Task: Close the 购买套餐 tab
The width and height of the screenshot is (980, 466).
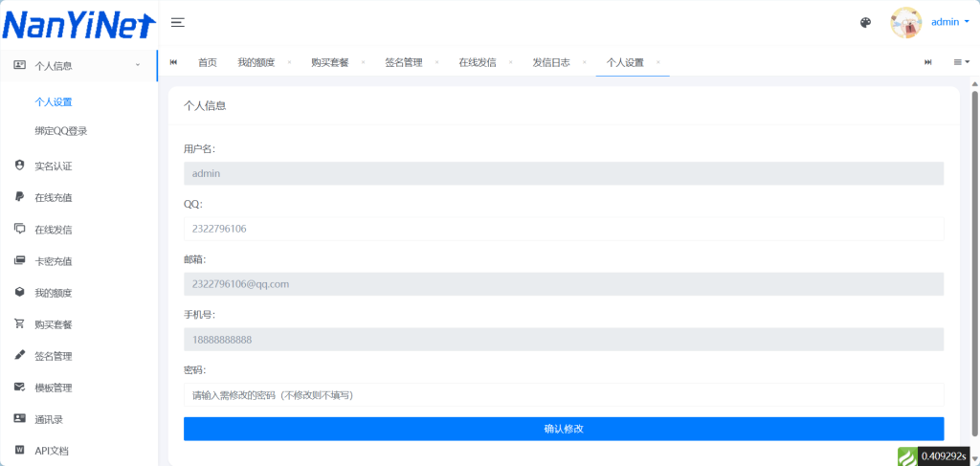Action: pos(363,62)
